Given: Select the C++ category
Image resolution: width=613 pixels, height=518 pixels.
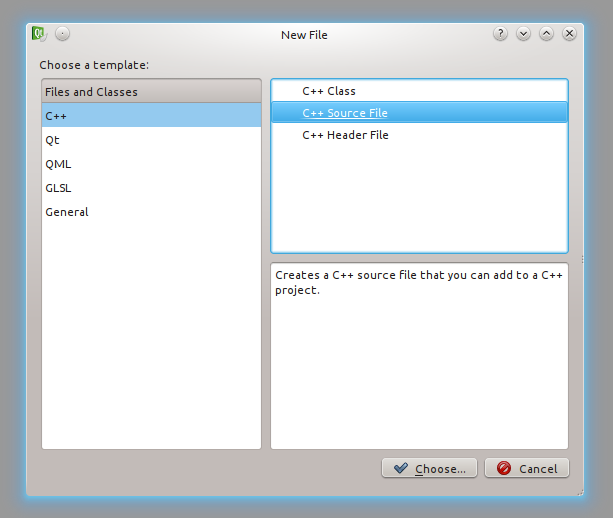Looking at the screenshot, I should [x=56, y=116].
